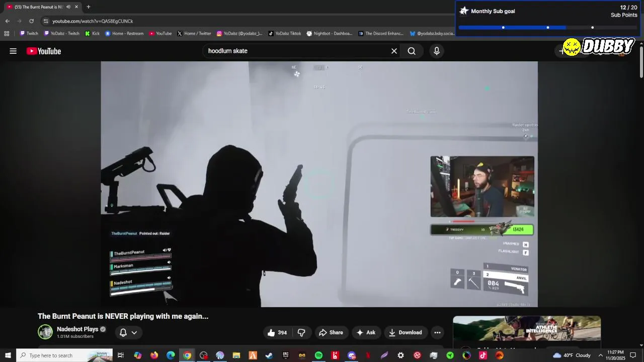Click the Download button
The image size is (644, 362).
tap(405, 332)
